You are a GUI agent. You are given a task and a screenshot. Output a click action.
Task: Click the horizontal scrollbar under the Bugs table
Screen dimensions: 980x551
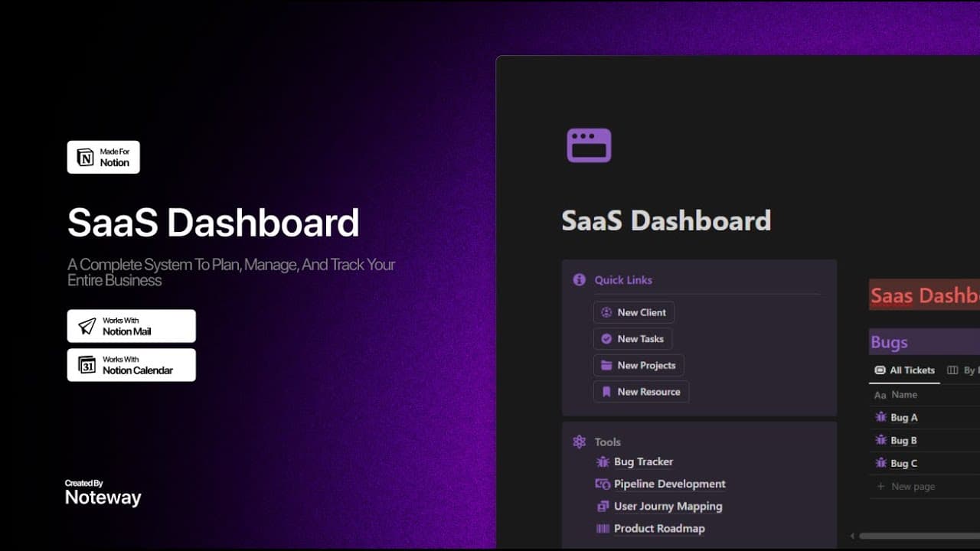(x=919, y=536)
